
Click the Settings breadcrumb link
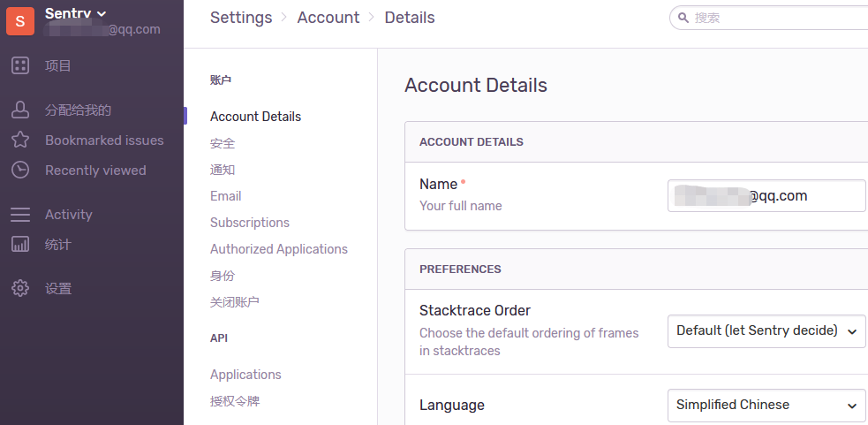point(241,18)
